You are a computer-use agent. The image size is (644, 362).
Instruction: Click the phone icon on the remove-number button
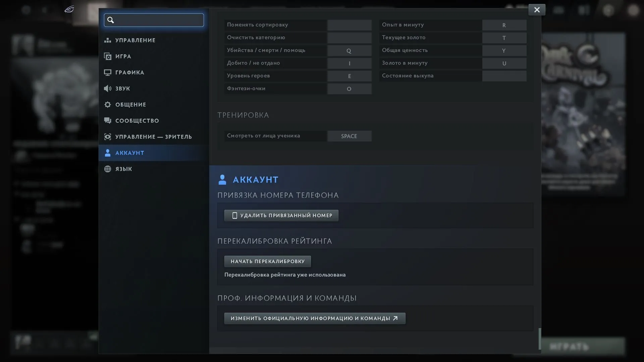click(x=235, y=216)
